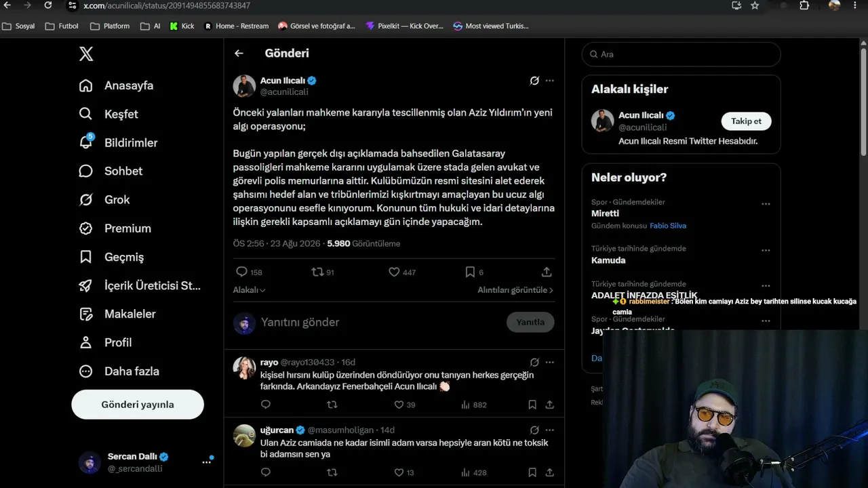The width and height of the screenshot is (868, 488).
Task: Open more options dots for Miretti trend
Action: [766, 203]
